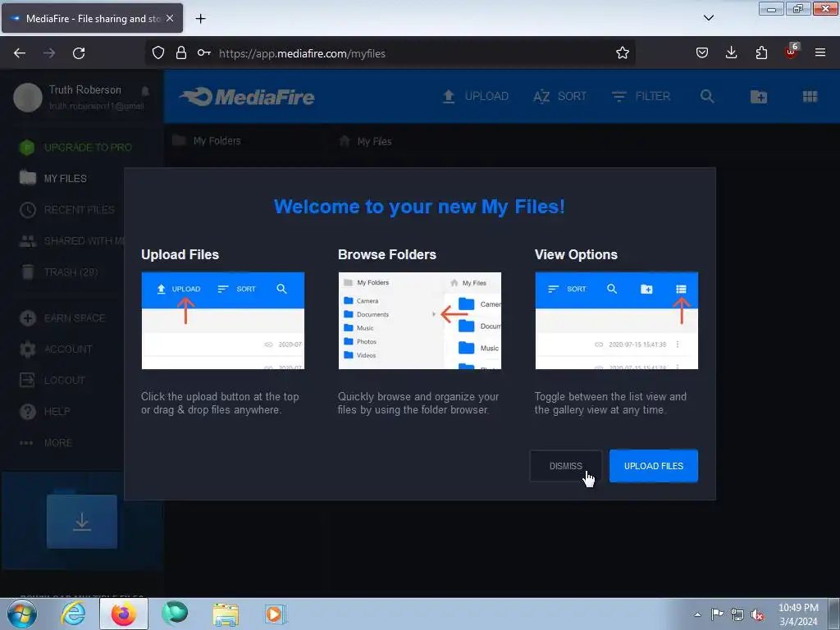The width and height of the screenshot is (840, 630).
Task: Click Upload in the MediaFire toolbar
Action: (476, 97)
